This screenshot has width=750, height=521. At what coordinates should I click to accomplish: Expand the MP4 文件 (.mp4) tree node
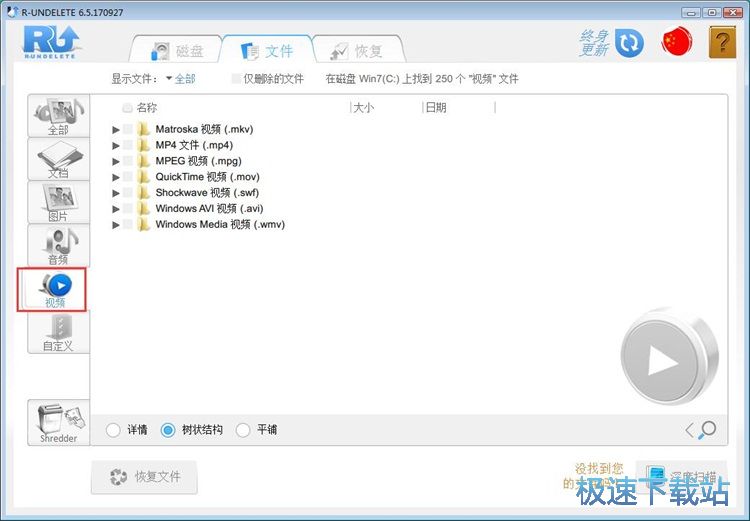click(x=116, y=145)
